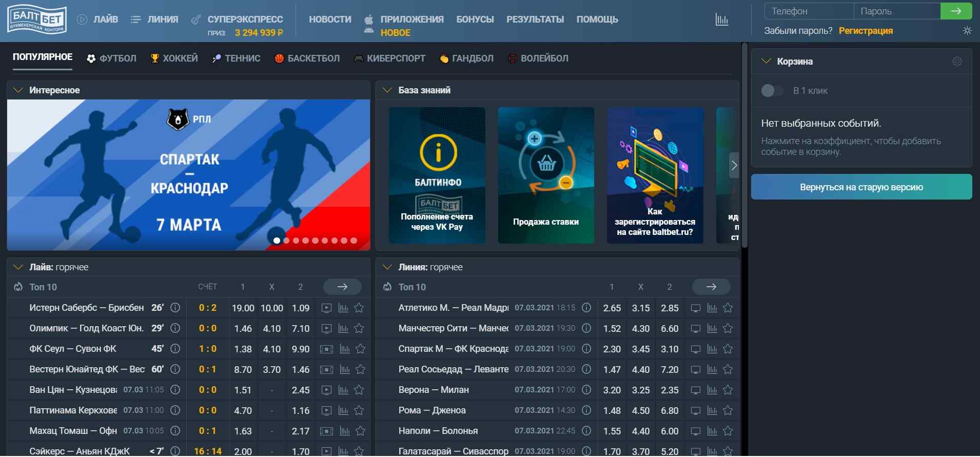This screenshot has width=980, height=457.
Task: Open full Линия Топ 10 list arrow
Action: pyautogui.click(x=711, y=287)
